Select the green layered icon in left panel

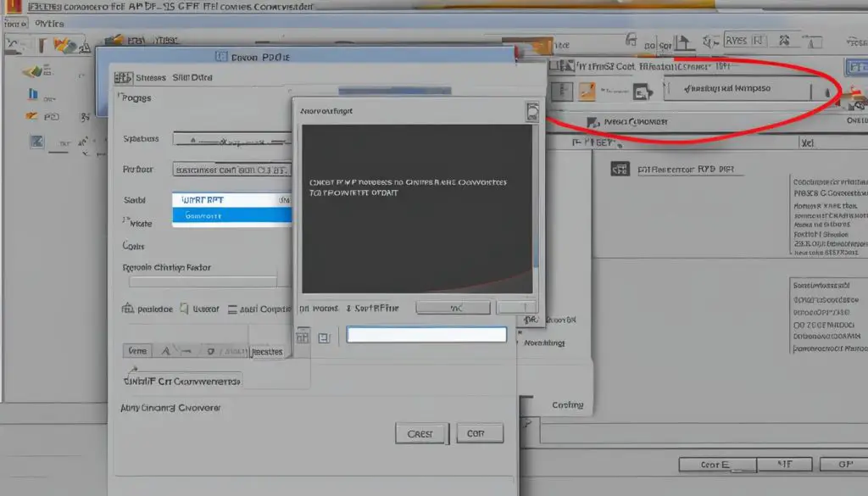(x=33, y=71)
